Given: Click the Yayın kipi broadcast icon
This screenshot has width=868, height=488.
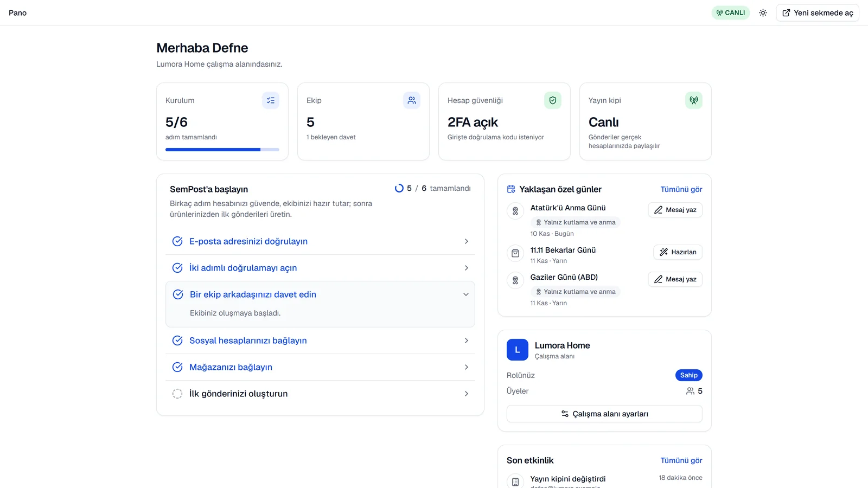Looking at the screenshot, I should click(x=694, y=100).
